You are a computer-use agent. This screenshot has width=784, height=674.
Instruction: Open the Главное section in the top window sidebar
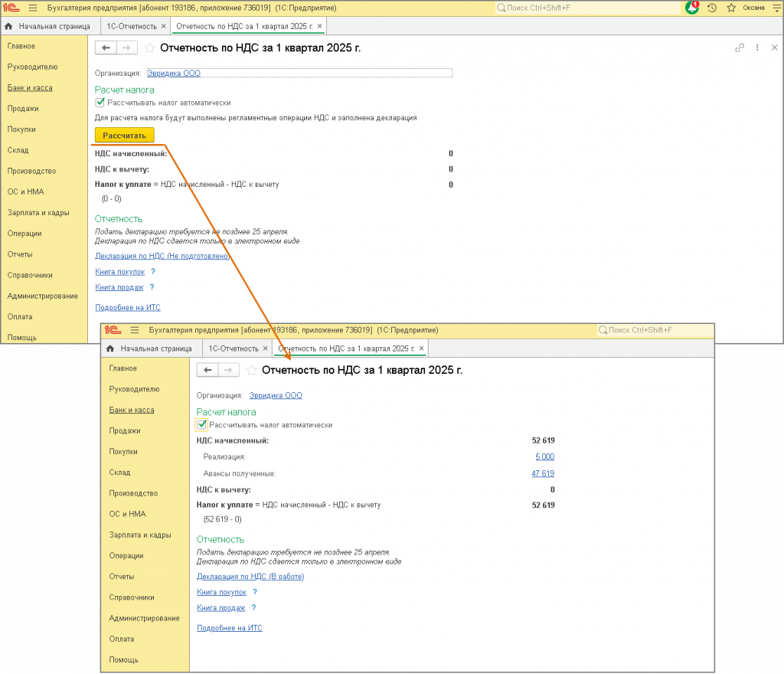coord(21,46)
